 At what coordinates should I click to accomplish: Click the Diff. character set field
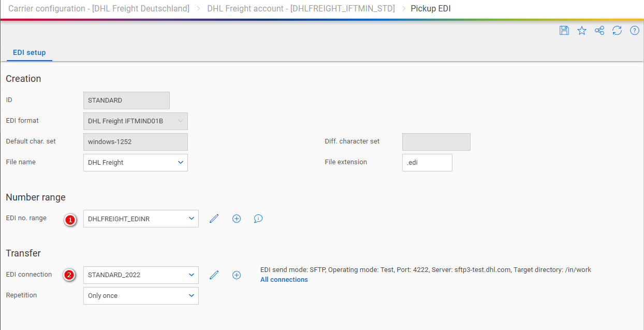click(x=436, y=142)
